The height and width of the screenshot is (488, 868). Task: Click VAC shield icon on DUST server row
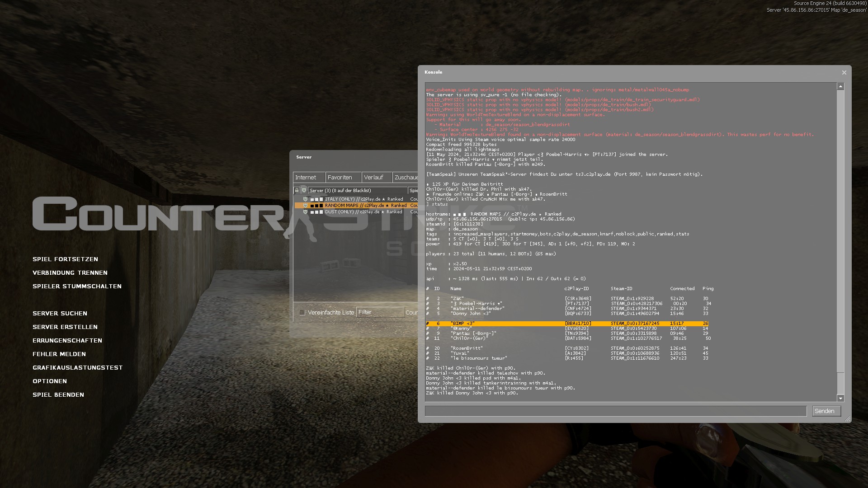[305, 212]
